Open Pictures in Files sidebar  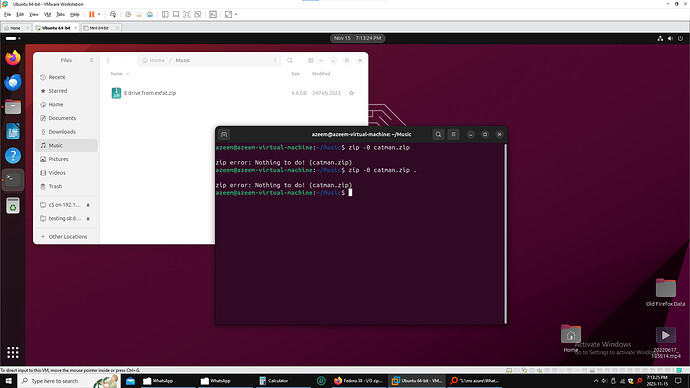point(66,159)
